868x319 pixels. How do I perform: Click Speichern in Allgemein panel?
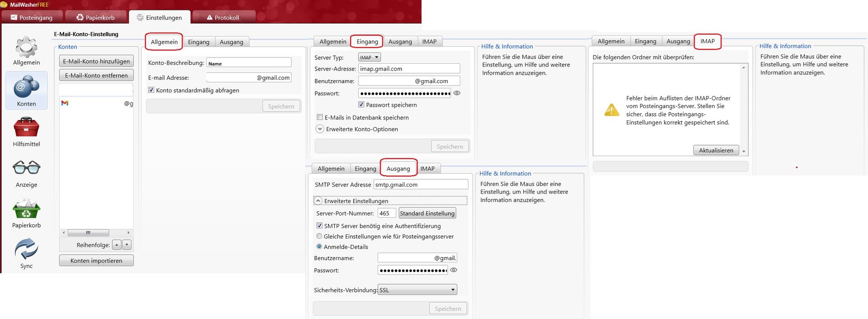(x=281, y=106)
